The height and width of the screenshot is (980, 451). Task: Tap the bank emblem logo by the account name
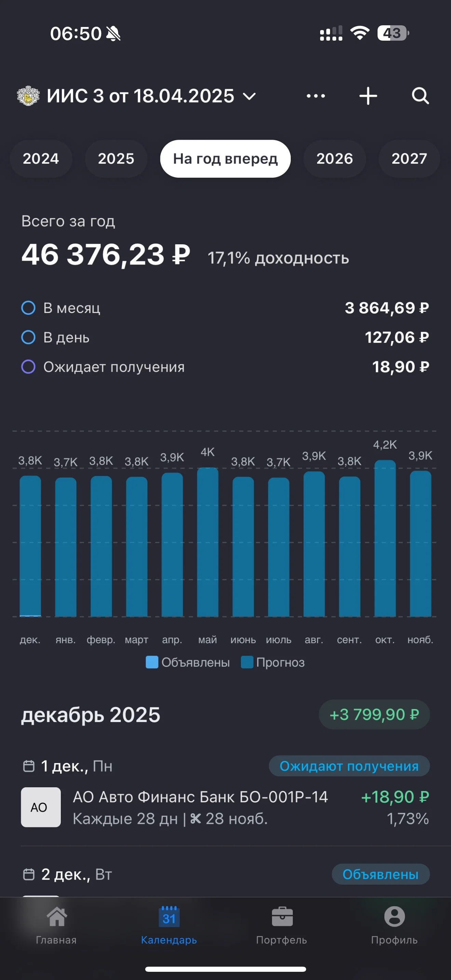click(x=28, y=96)
